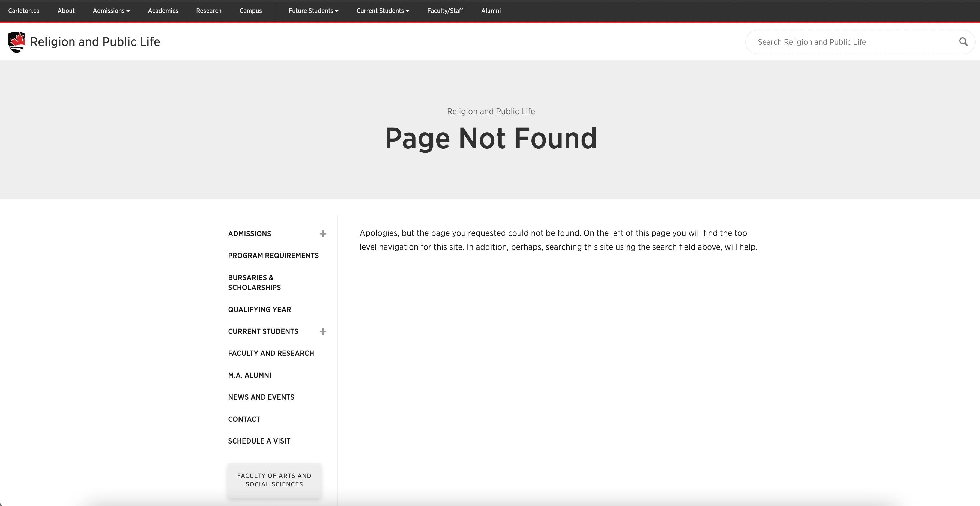The image size is (980, 506).
Task: Open the Current Students top bar dropdown
Action: tap(382, 11)
